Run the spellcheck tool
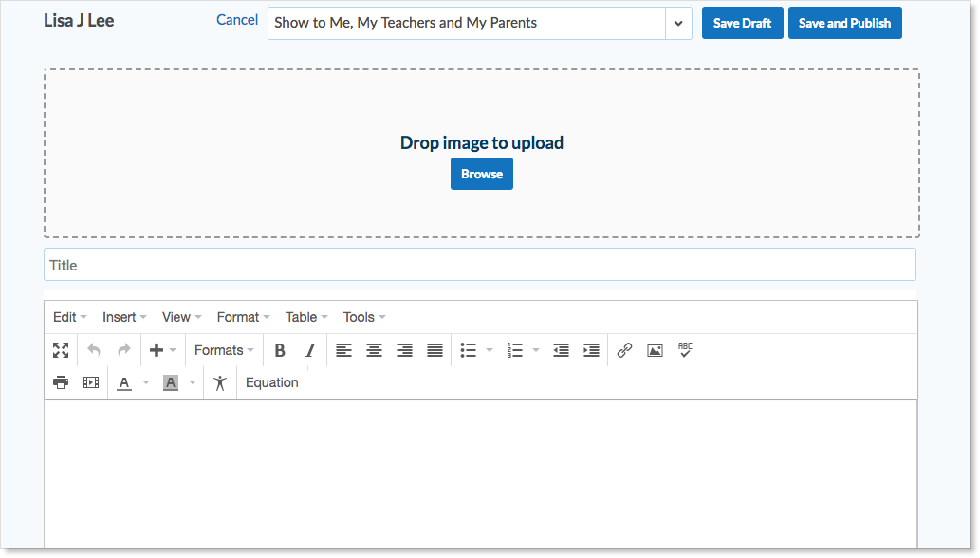Viewport: 980px width, 558px height. coord(685,350)
